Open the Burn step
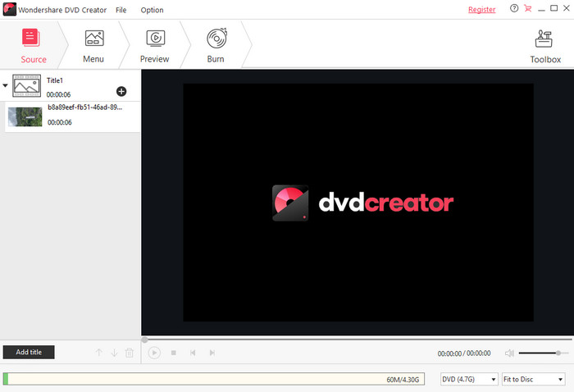 pos(216,45)
